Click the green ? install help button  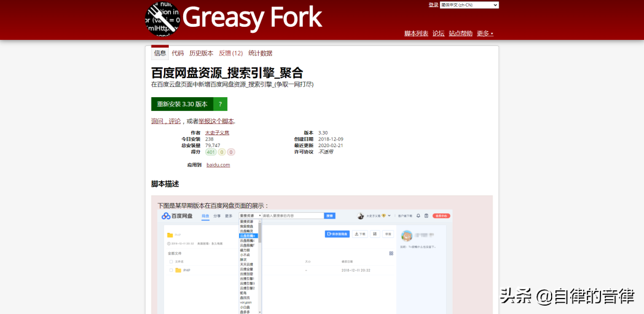[220, 104]
